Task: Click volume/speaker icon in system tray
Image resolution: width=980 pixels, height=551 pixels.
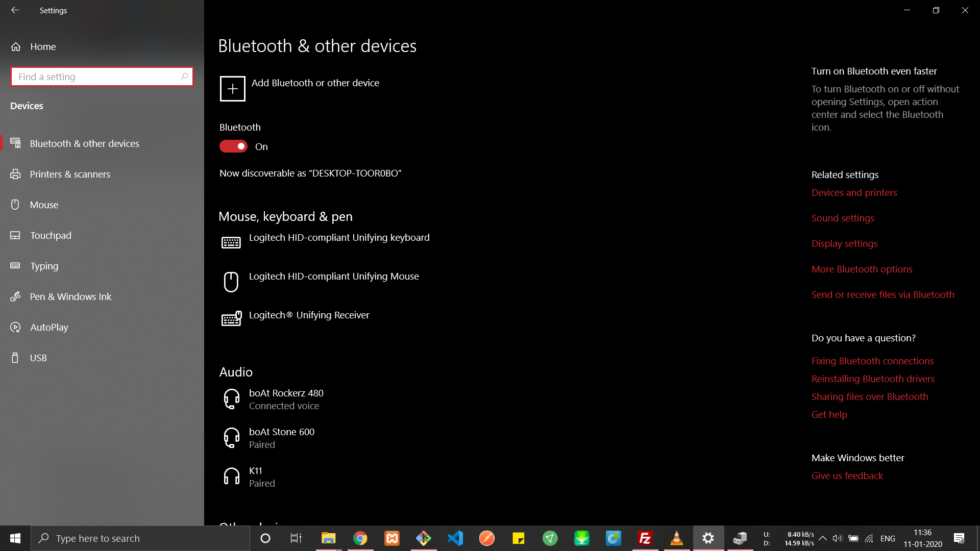Action: click(837, 538)
